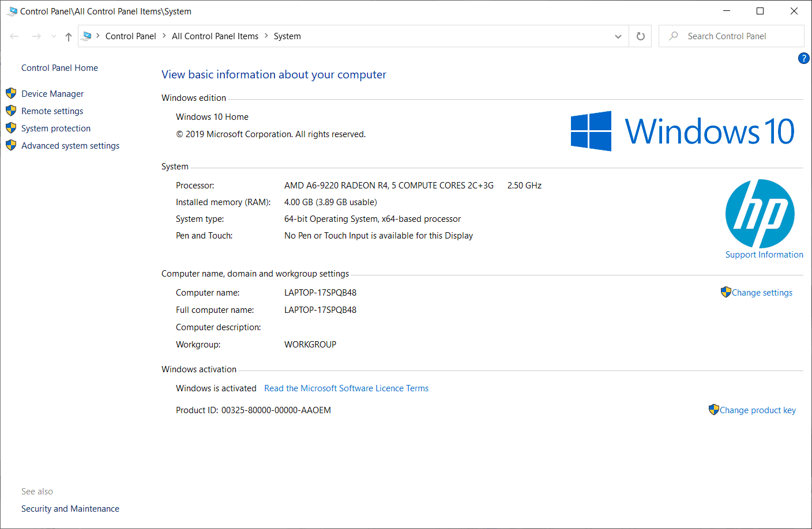The height and width of the screenshot is (529, 812).
Task: Click the Microsoft Corporation copyright text
Action: [271, 134]
